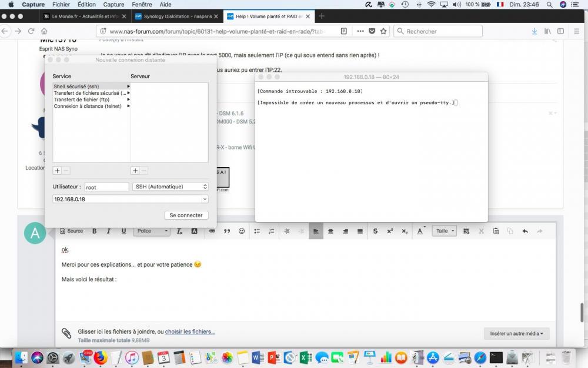Select Connexion à distance (telnet) service
This screenshot has height=368, width=588.
point(92,106)
